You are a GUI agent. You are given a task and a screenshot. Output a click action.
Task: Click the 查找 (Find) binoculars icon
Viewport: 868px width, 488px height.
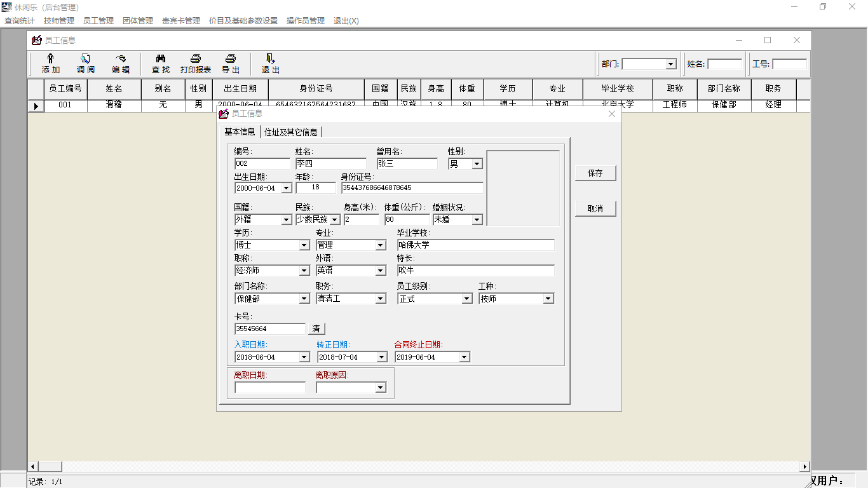pos(161,58)
